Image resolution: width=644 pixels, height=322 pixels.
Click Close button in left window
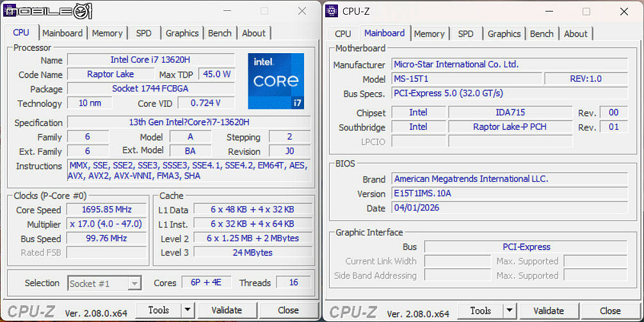pos(288,310)
